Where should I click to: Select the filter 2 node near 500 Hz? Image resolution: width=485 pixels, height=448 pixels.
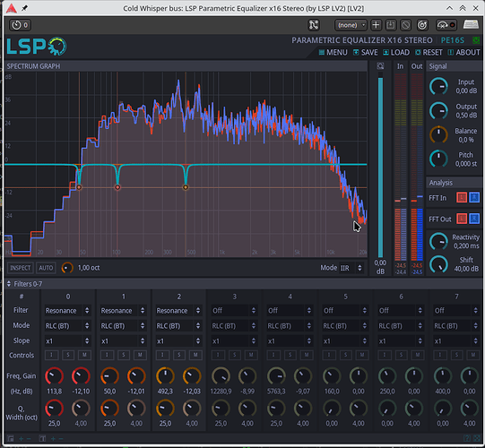[186, 187]
